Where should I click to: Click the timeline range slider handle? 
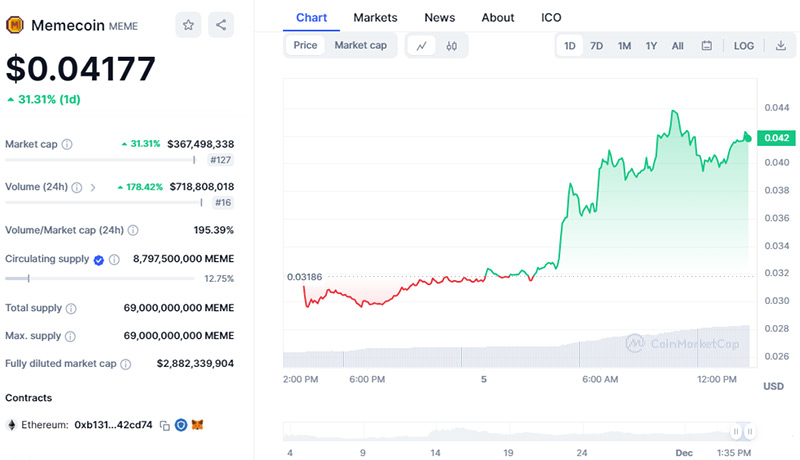pyautogui.click(x=736, y=432)
